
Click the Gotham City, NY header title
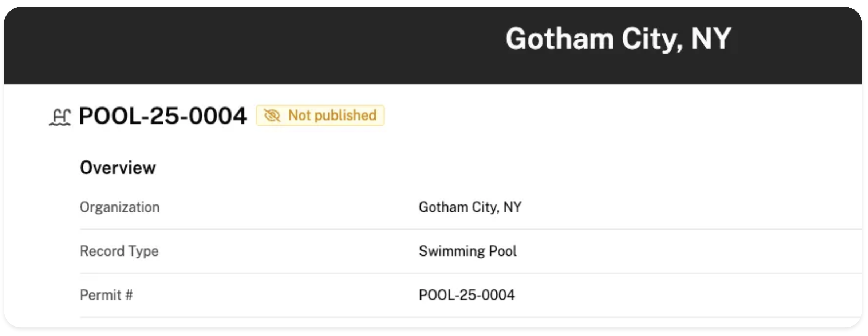pos(618,39)
